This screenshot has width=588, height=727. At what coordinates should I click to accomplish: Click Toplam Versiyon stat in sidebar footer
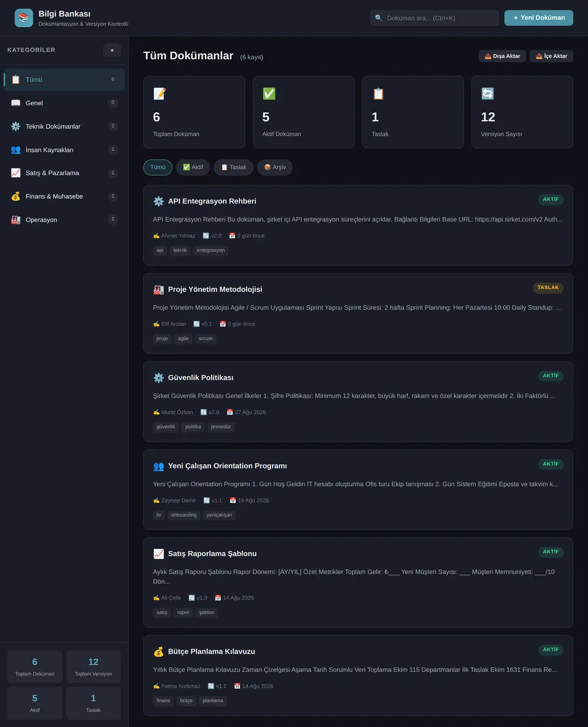(94, 667)
